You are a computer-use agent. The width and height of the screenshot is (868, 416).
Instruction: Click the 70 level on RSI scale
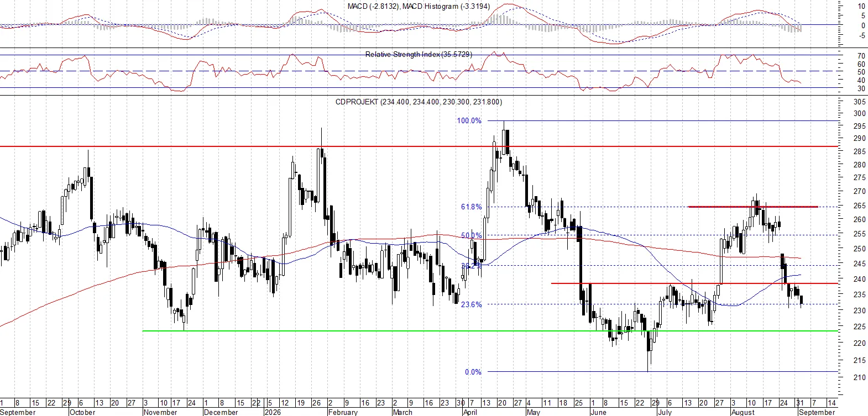tap(861, 56)
